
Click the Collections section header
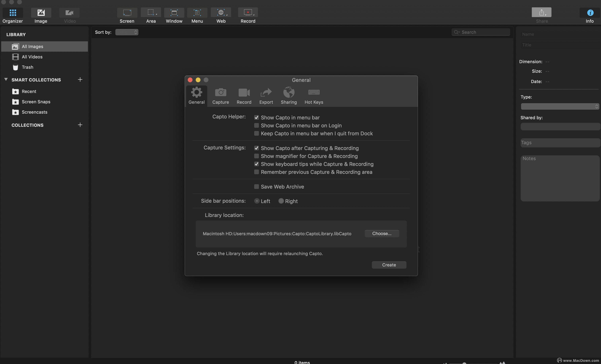(x=27, y=125)
